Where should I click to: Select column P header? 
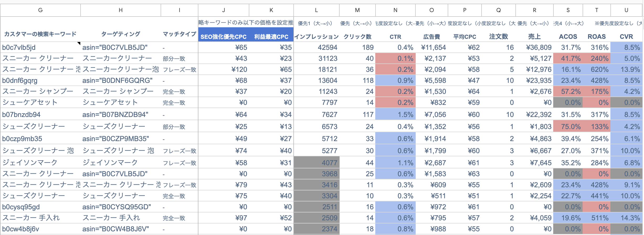465,10
